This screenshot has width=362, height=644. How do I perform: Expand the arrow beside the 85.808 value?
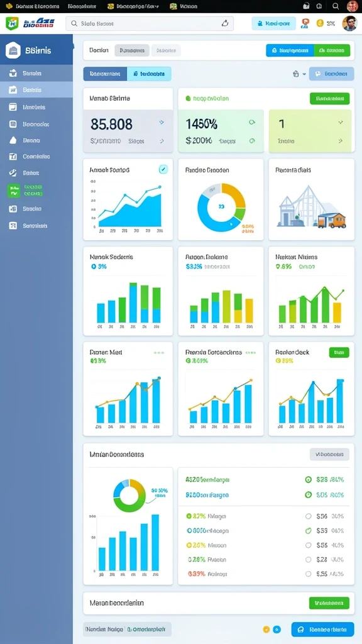(162, 123)
